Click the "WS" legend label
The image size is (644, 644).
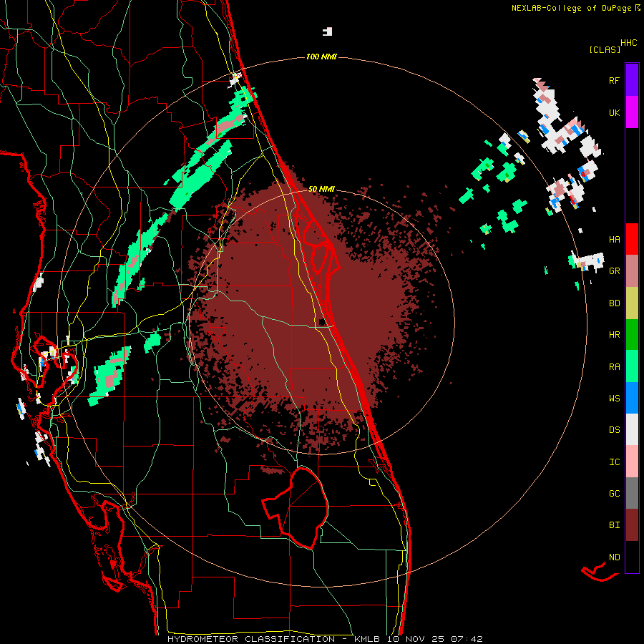tap(614, 398)
